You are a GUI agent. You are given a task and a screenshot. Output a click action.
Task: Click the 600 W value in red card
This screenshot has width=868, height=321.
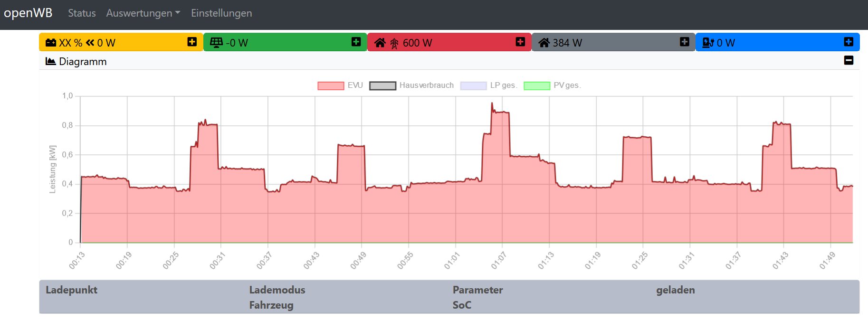pos(417,43)
